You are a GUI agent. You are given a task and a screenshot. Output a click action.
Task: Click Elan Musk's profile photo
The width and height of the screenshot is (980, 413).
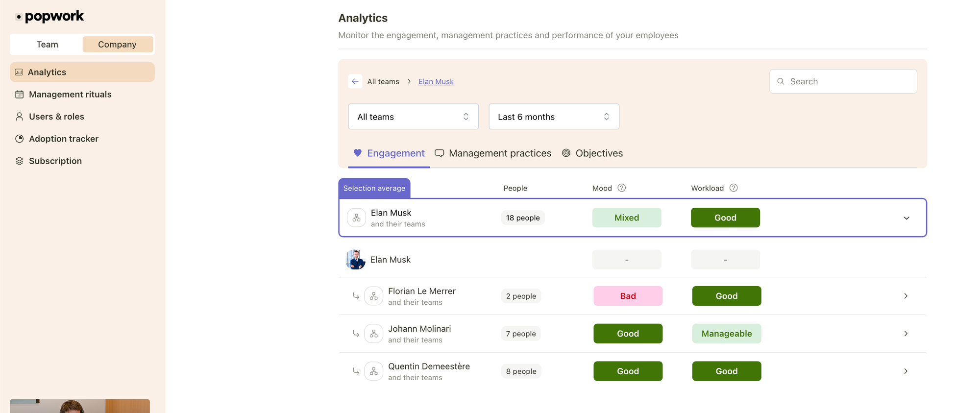click(356, 260)
